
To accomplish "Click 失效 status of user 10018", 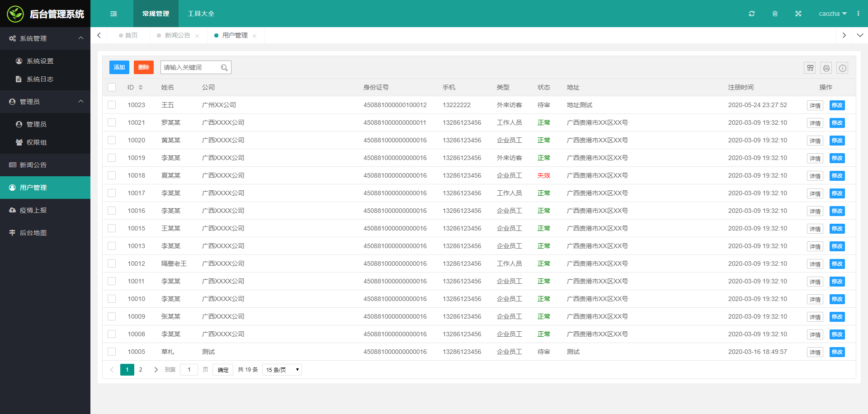I will click(544, 175).
